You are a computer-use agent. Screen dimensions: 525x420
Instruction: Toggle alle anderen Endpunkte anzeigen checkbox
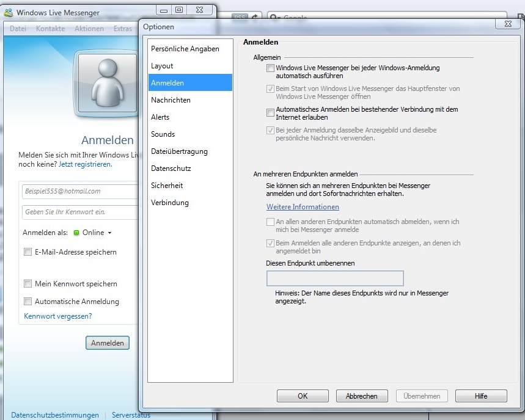pyautogui.click(x=270, y=243)
